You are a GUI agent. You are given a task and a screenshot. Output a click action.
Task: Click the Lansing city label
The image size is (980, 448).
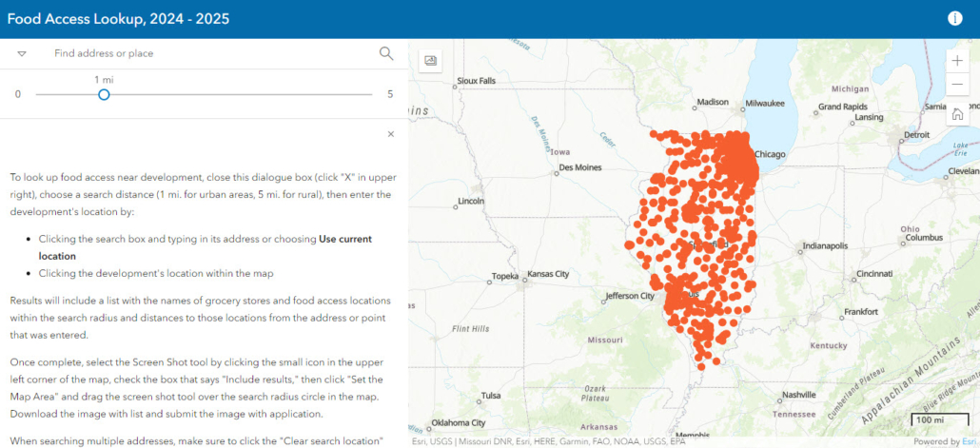tap(869, 117)
